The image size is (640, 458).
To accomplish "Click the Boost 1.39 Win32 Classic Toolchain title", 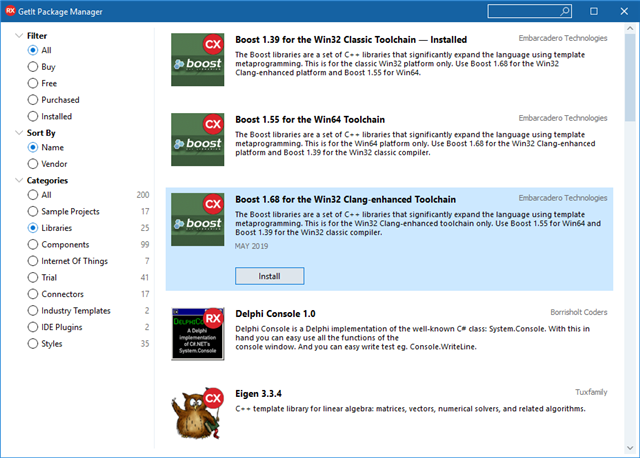I will 351,40.
